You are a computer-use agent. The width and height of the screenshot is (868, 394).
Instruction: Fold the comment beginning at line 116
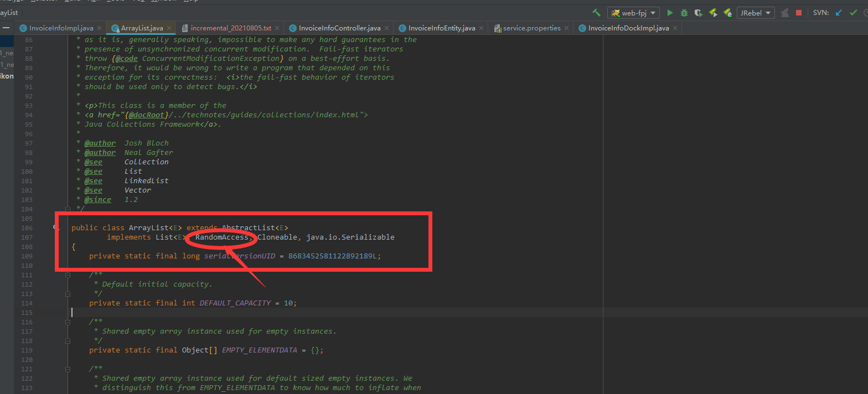pos(67,322)
